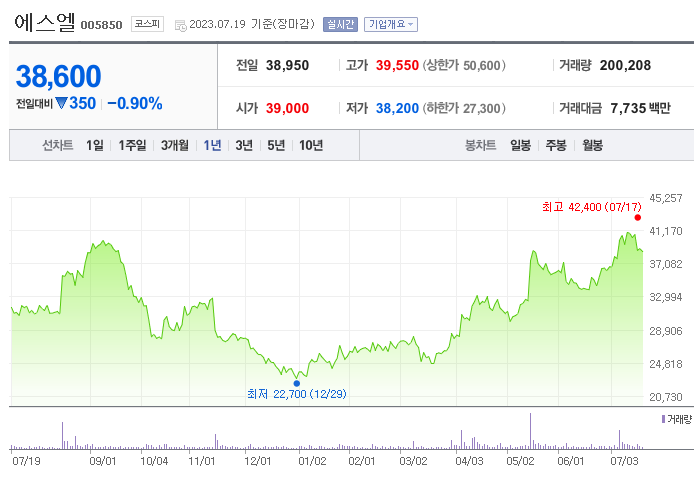Image resolution: width=694 pixels, height=478 pixels.
Task: Click the 20,730 price axis label
Action: [x=666, y=397]
